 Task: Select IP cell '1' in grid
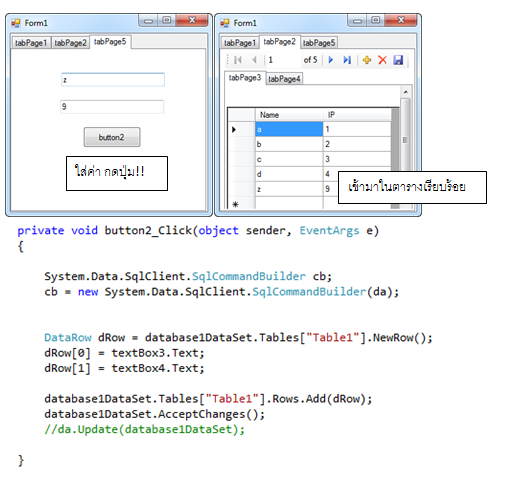[357, 129]
